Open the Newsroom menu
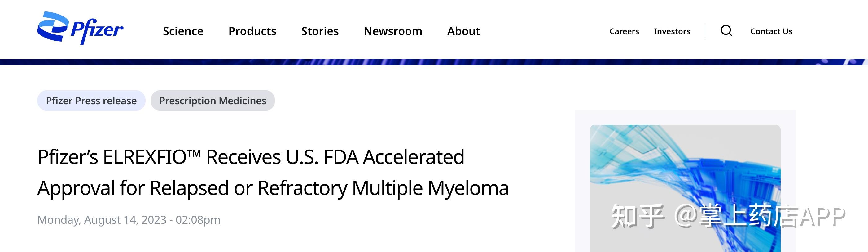The image size is (868, 252). 392,31
